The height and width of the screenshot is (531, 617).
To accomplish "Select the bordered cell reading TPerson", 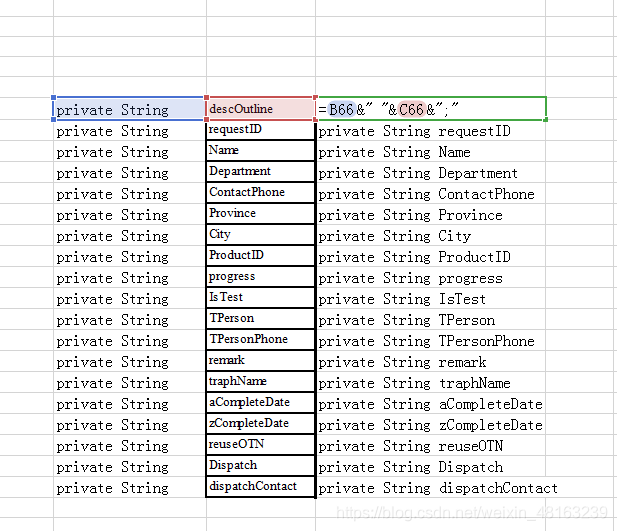I will (260, 318).
